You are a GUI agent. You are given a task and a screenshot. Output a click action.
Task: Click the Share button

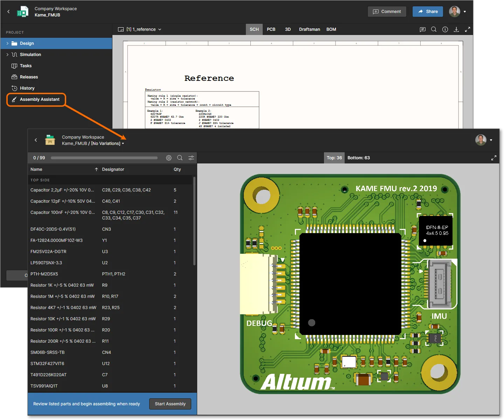click(x=428, y=12)
